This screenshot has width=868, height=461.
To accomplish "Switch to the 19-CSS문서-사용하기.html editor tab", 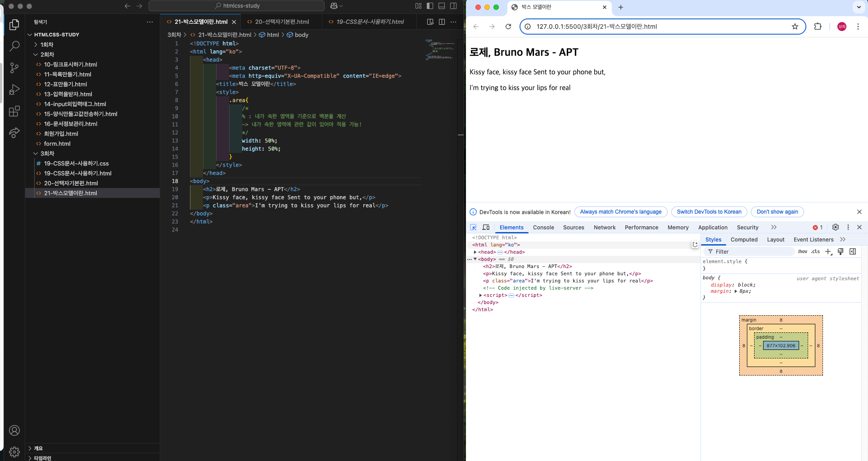I will (x=370, y=22).
